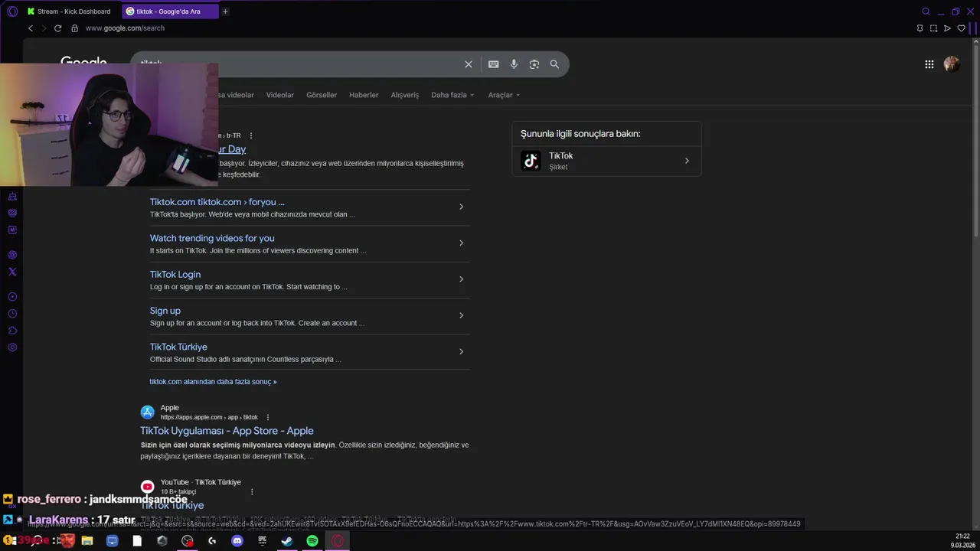Open more options for Apple result
This screenshot has width=980, height=551.
point(268,417)
